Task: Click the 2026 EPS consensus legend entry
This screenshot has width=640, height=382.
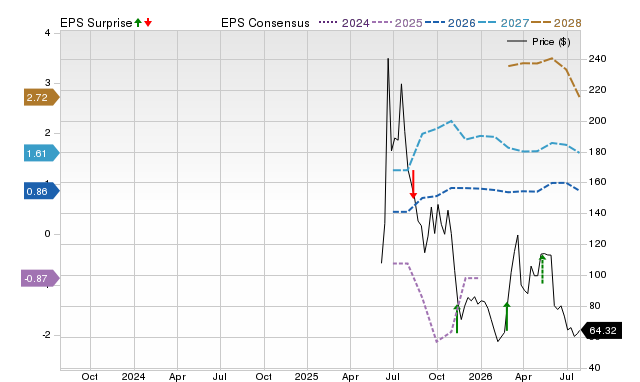Action: tap(450, 23)
